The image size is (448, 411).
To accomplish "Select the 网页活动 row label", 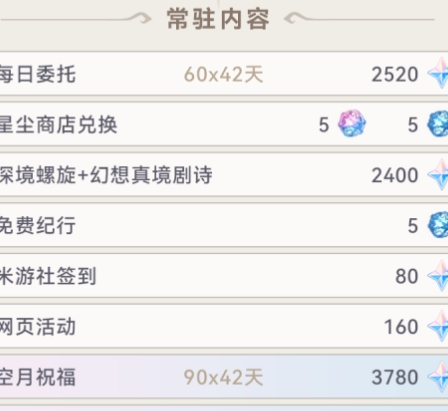I will [x=38, y=327].
